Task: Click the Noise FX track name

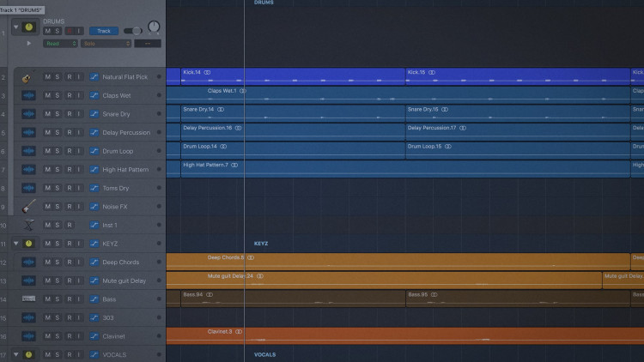Action: tap(115, 207)
